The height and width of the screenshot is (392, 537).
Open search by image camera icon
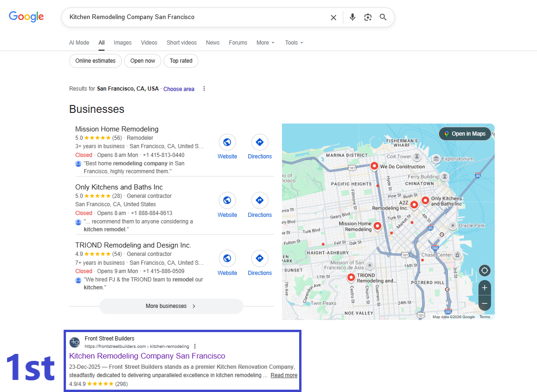pyautogui.click(x=368, y=17)
